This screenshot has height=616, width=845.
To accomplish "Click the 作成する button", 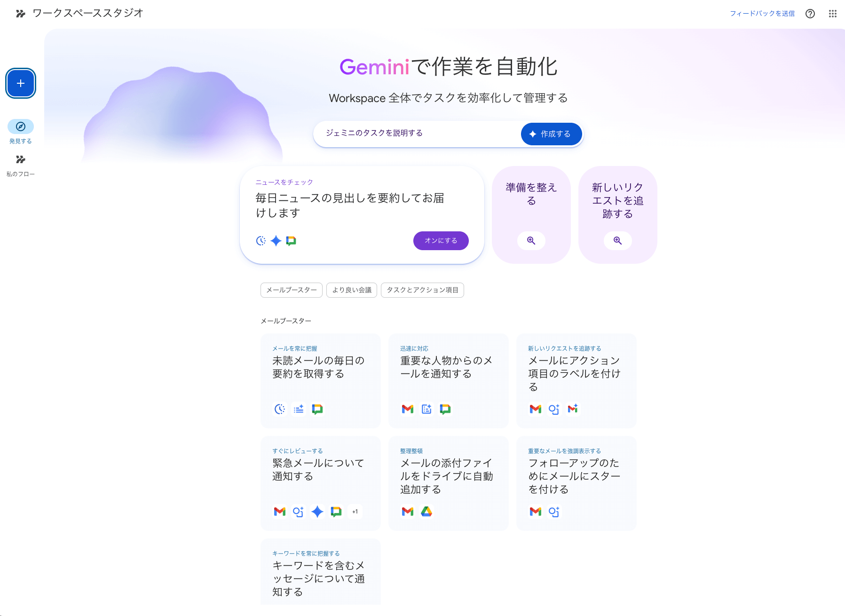I will click(551, 134).
